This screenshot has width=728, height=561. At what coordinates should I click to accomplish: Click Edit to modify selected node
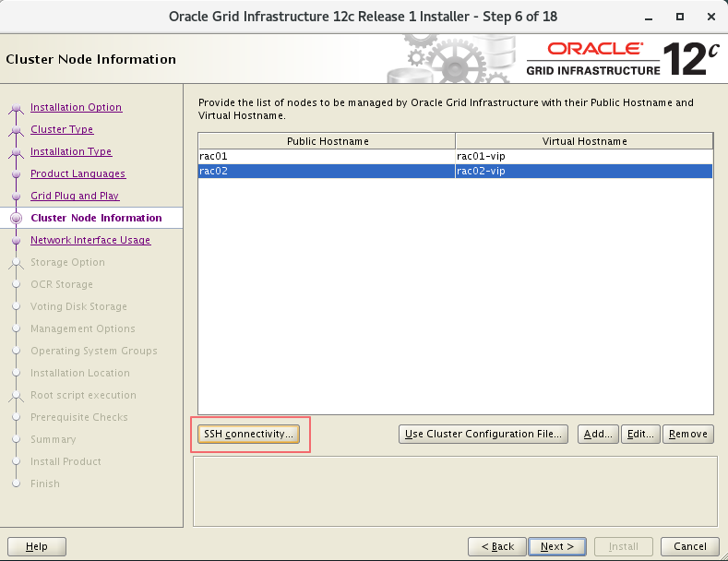point(640,434)
